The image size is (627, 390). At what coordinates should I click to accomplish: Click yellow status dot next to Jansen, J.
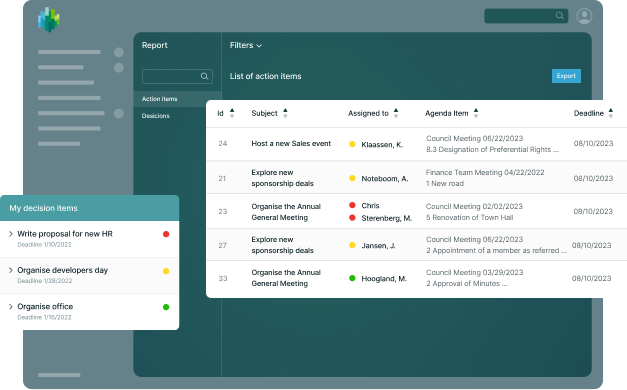352,245
